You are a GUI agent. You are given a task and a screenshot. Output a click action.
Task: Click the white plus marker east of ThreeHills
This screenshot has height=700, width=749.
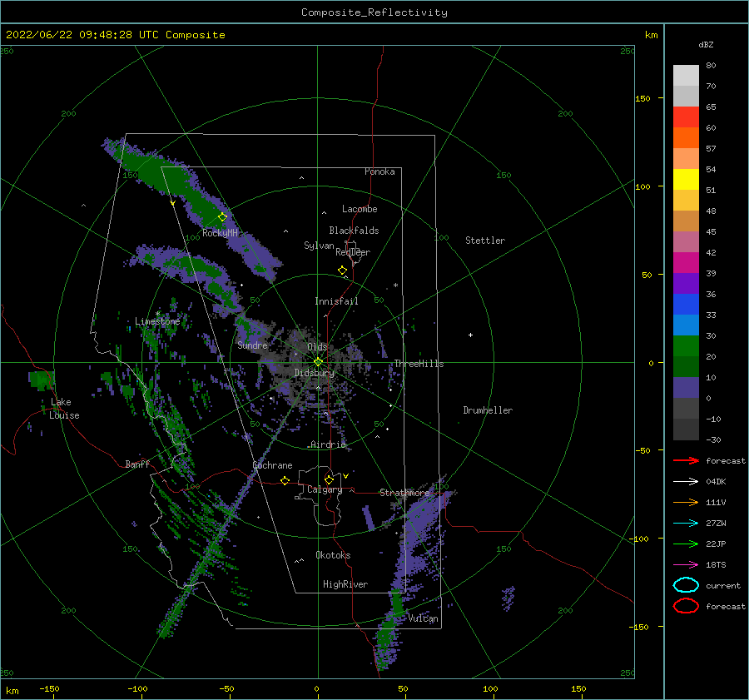(x=470, y=335)
